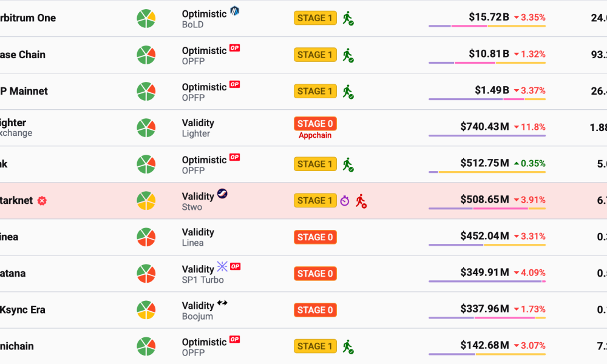The height and width of the screenshot is (364, 607).
Task: Click the STAGE 1 badge on Base Chain
Action: 315,54
